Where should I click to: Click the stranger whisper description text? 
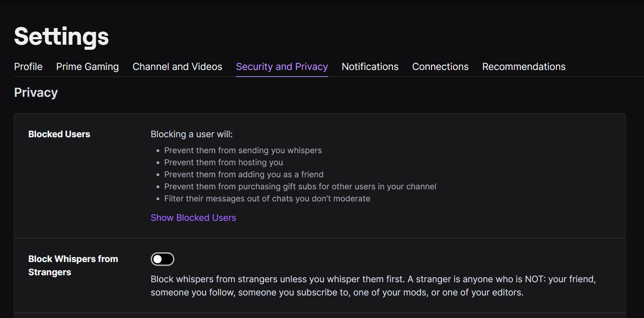(x=372, y=285)
